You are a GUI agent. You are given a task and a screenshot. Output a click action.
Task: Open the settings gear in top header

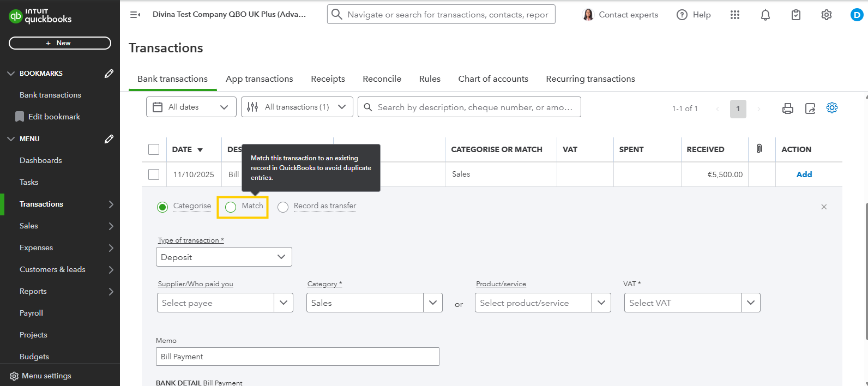pos(827,15)
